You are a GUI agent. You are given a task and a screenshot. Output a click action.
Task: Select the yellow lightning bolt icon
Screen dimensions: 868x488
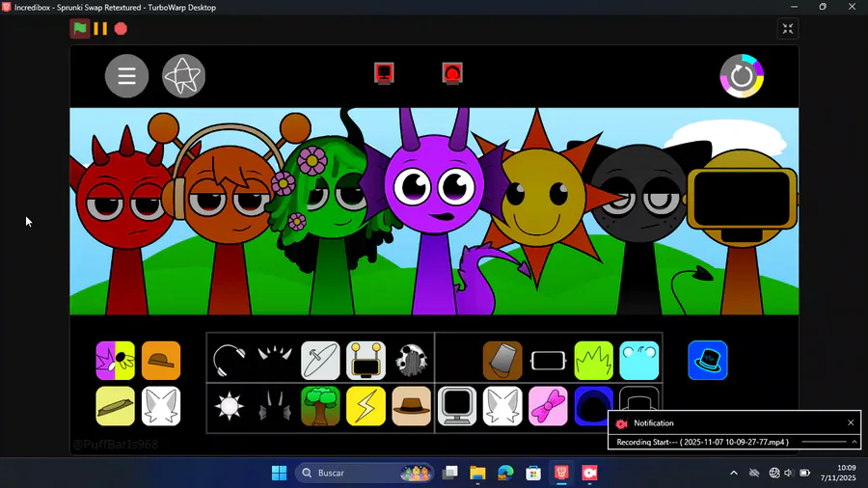(x=366, y=406)
